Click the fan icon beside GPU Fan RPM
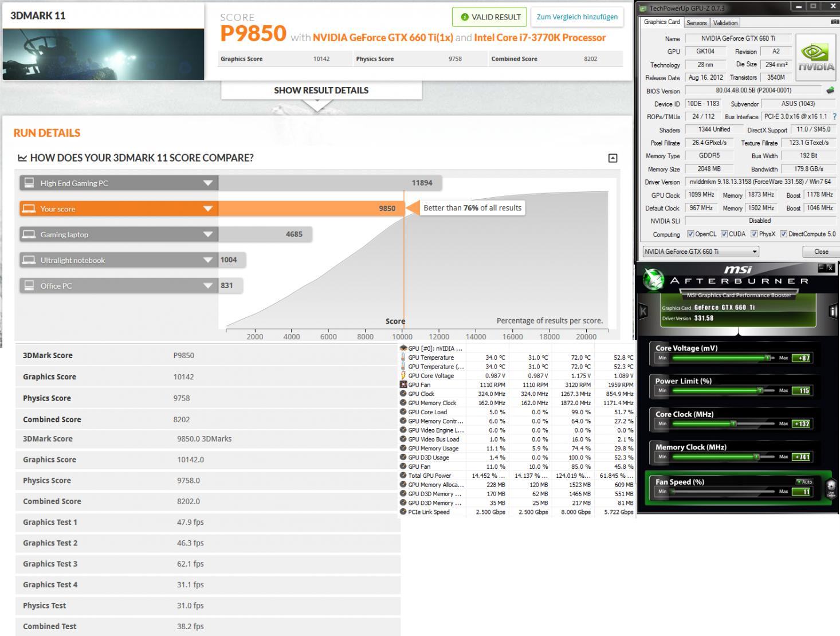Screen dimensions: 840x636 click(403, 384)
